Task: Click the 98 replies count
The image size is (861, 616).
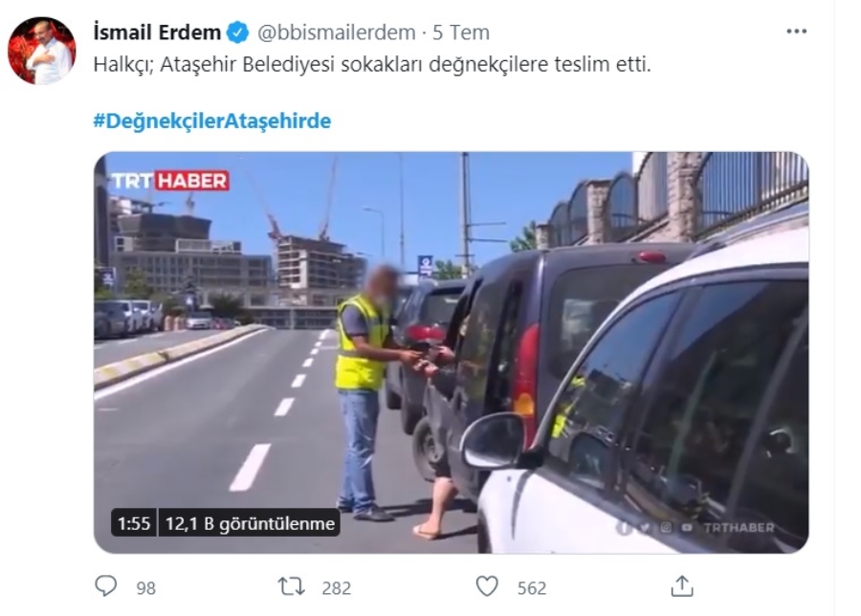Action: pos(146,588)
